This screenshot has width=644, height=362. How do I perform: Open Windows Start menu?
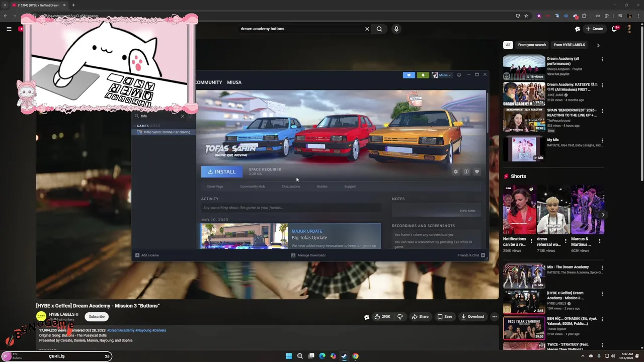pos(289,356)
